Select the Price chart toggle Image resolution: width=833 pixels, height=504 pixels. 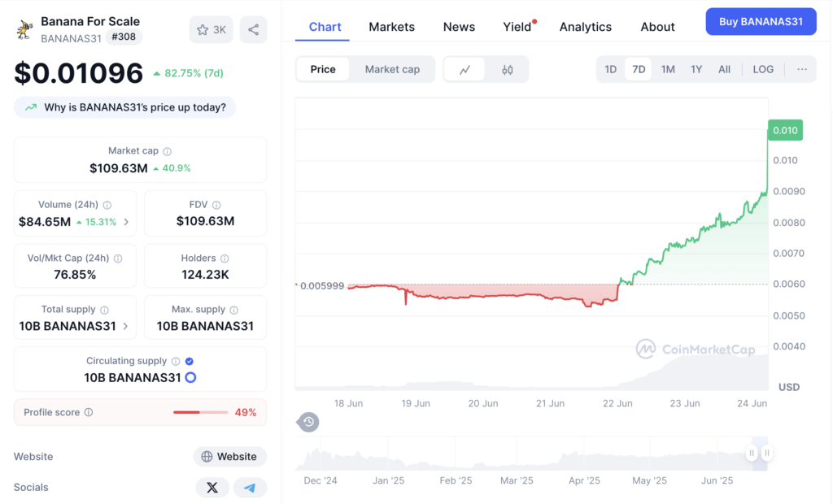[x=323, y=70]
